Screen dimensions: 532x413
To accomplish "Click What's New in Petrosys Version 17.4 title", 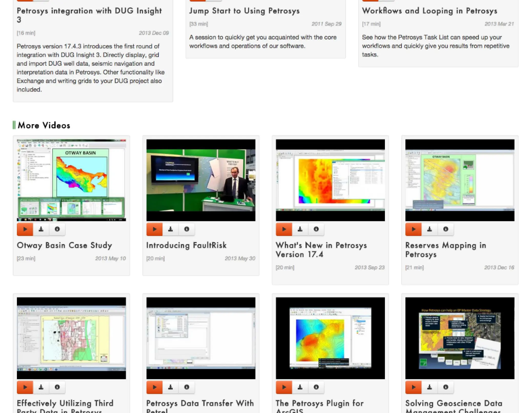I will click(x=321, y=250).
